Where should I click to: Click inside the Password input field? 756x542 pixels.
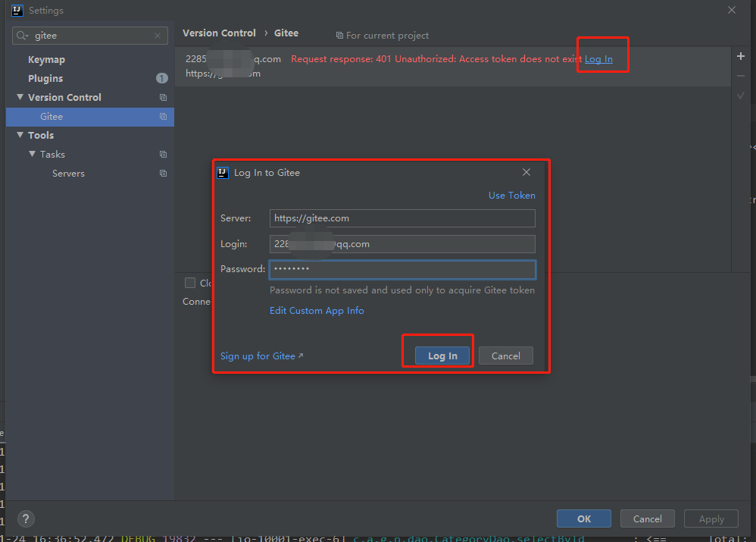[401, 269]
